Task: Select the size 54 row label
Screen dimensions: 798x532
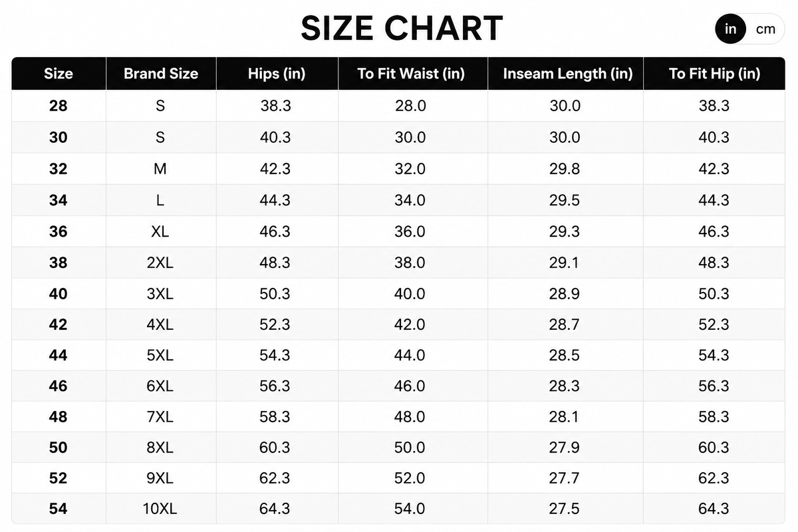Action: tap(59, 509)
